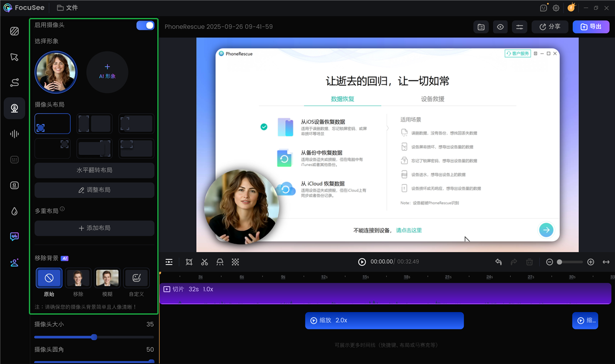Click the 导出 export button
This screenshot has height=364, width=615.
coord(591,27)
